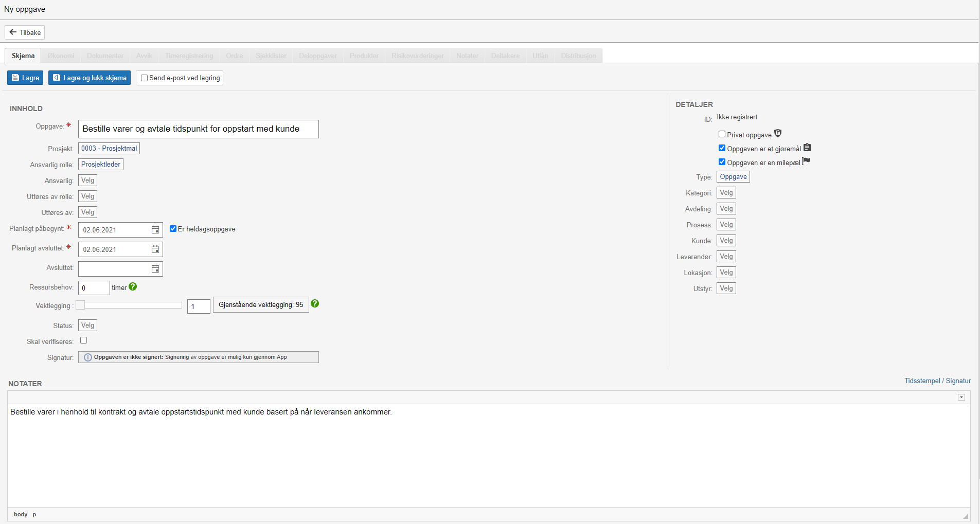
Task: Enable Send e-post ved lagring checkbox
Action: point(145,78)
